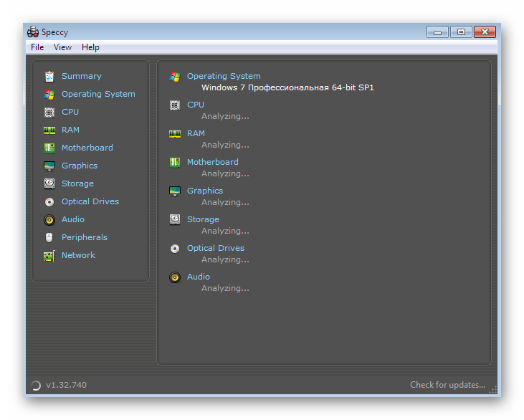
Task: Click the Windows flag icon in summary panel
Action: pyautogui.click(x=175, y=77)
